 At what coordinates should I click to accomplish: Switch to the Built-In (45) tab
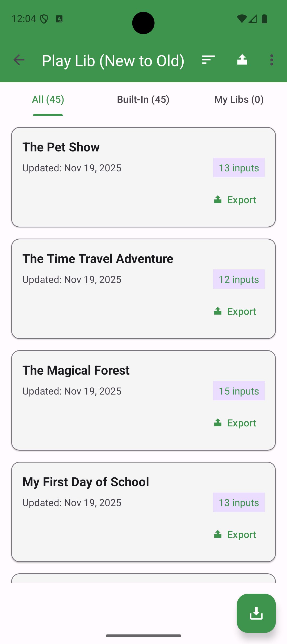(x=143, y=100)
